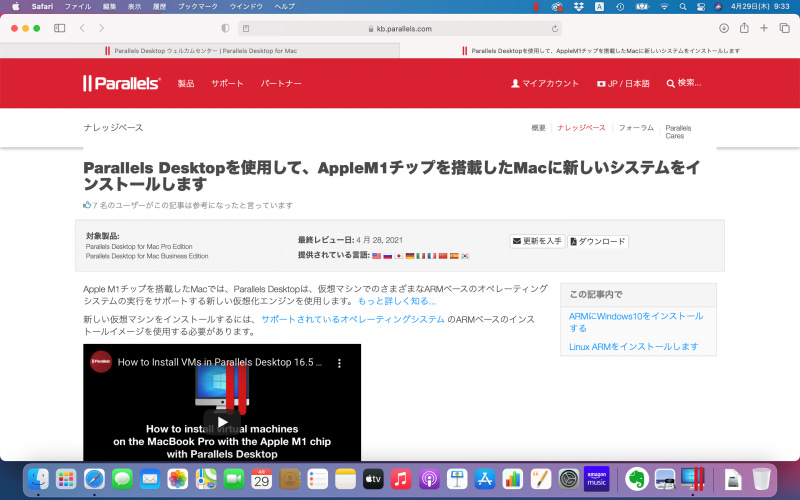Viewport: 800px width, 500px height.
Task: Go back with the Safari back arrow
Action: 82,28
